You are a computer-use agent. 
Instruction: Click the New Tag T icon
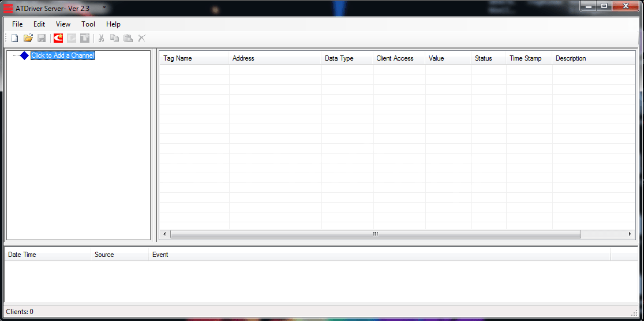coord(85,38)
